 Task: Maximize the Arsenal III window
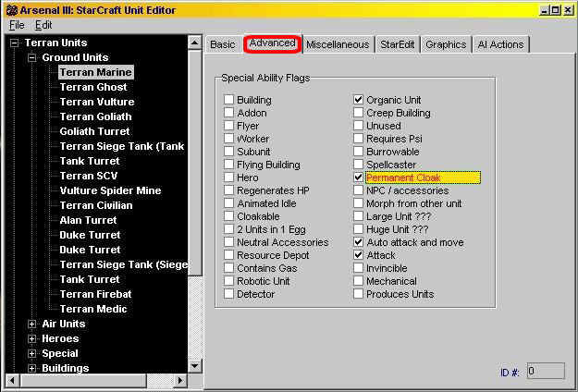(555, 10)
